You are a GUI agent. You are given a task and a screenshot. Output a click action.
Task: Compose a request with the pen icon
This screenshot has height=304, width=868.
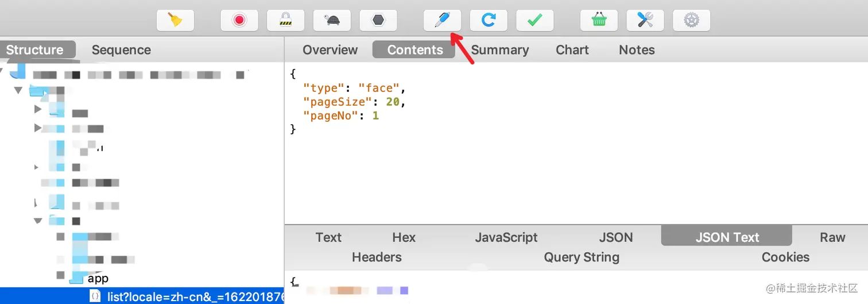(442, 20)
